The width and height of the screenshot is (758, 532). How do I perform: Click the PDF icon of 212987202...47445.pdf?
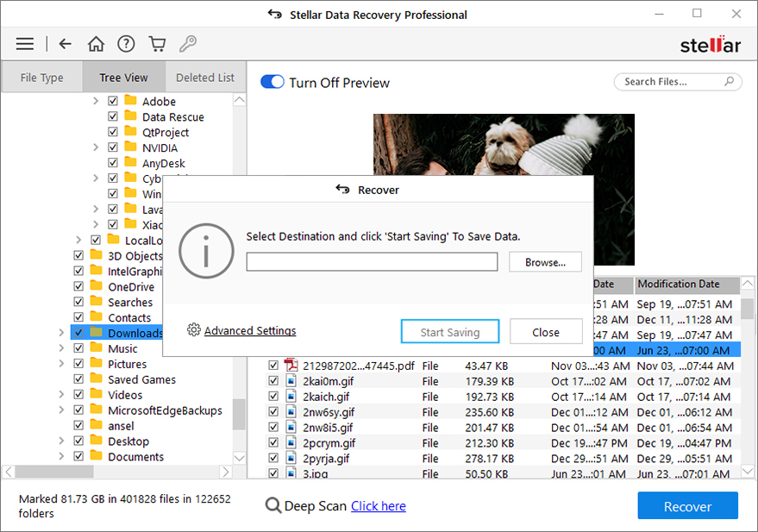(291, 366)
